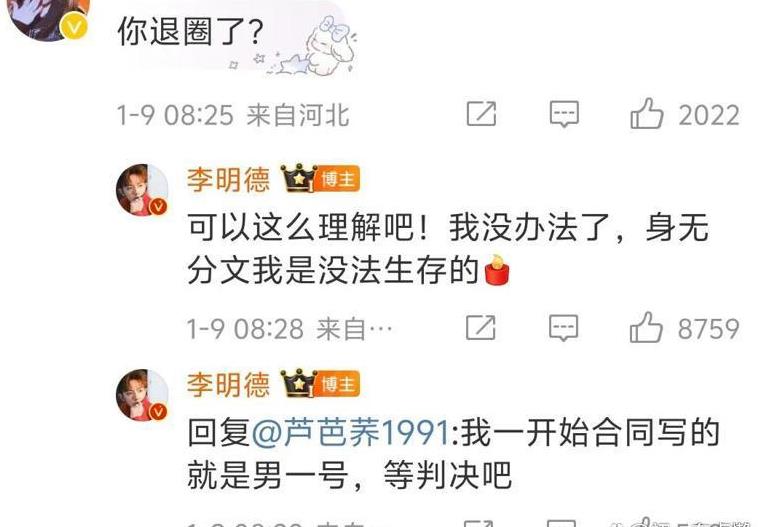Click the 博主 badge on the second 李明德 reply
Screen dimensions: 764x527
pos(338,384)
